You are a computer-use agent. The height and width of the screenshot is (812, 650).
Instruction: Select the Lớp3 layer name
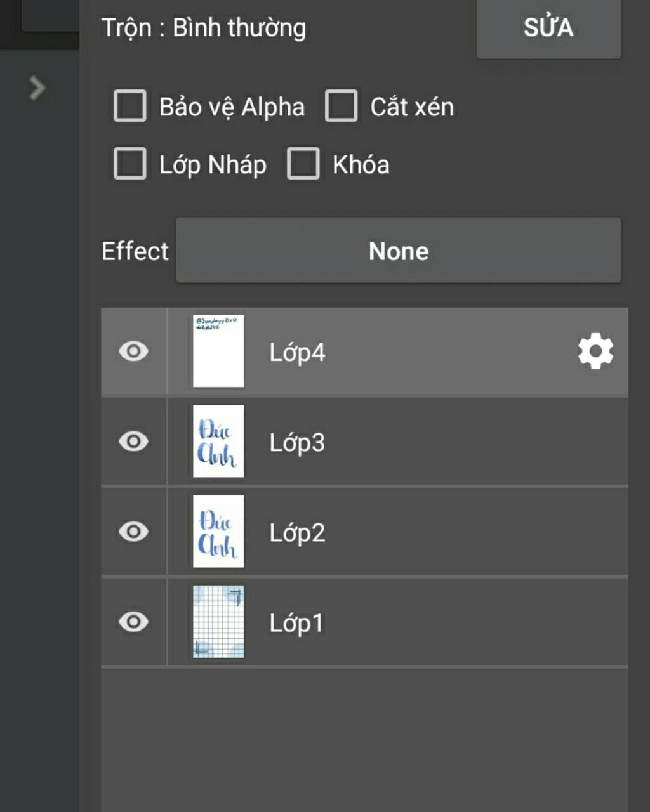(x=297, y=442)
